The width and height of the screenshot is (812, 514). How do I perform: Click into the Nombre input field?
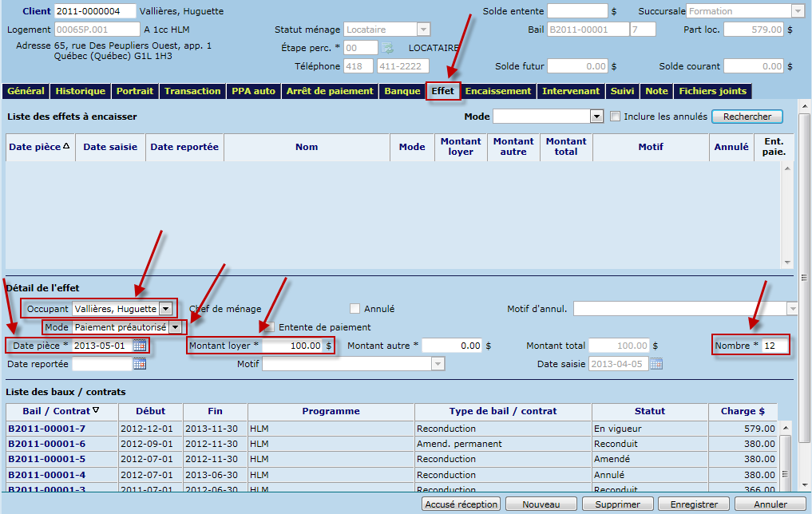coord(773,346)
